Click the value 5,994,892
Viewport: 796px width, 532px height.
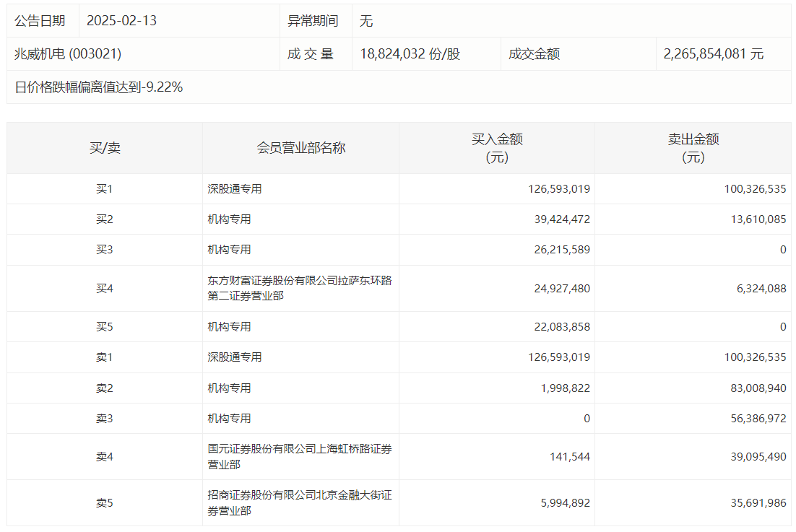(565, 504)
